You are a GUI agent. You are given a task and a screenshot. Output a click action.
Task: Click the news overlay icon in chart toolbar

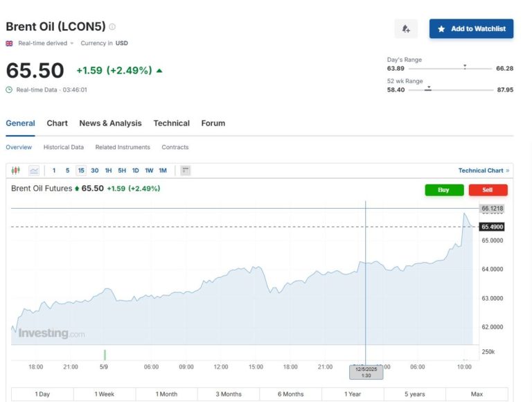click(x=186, y=171)
